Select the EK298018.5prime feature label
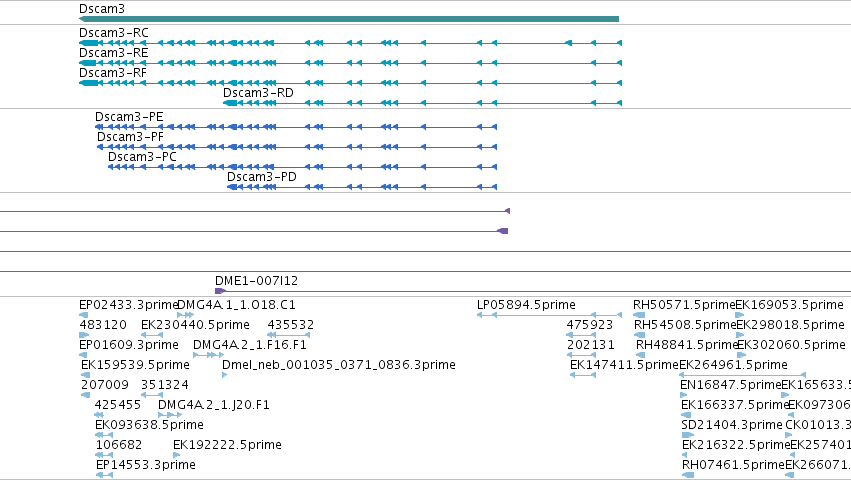Image resolution: width=851 pixels, height=480 pixels. click(790, 325)
